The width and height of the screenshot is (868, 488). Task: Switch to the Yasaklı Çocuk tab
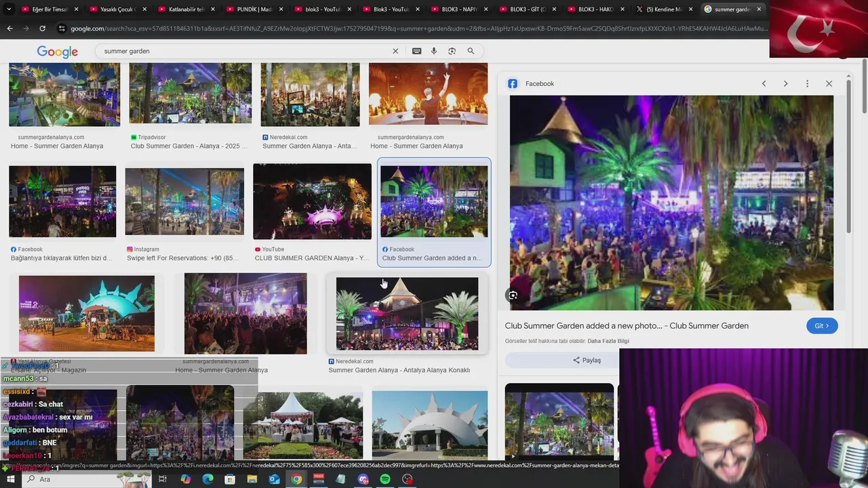pyautogui.click(x=118, y=9)
